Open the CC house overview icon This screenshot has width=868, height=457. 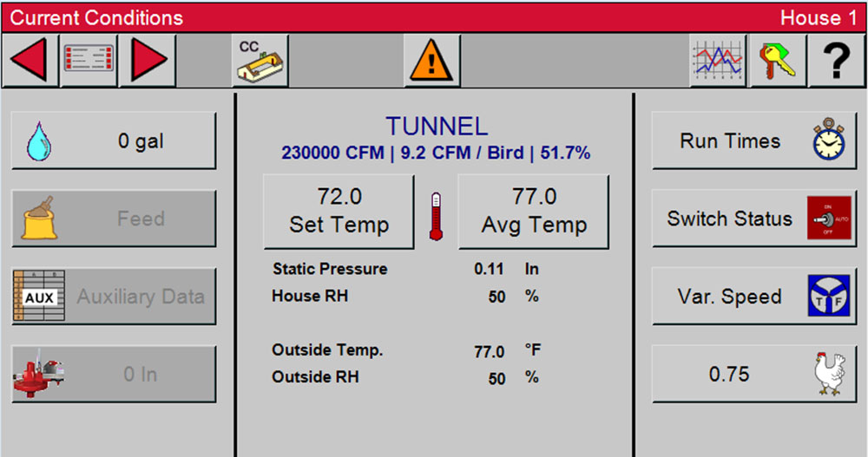pyautogui.click(x=260, y=61)
